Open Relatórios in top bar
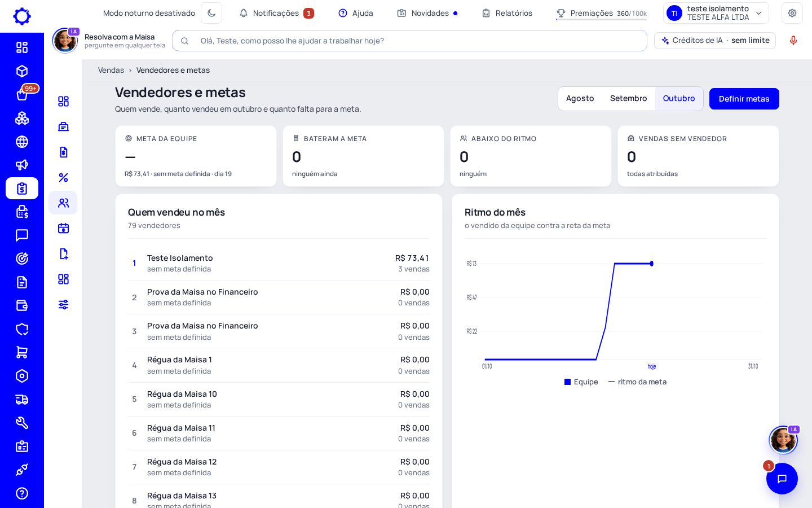 [x=507, y=13]
